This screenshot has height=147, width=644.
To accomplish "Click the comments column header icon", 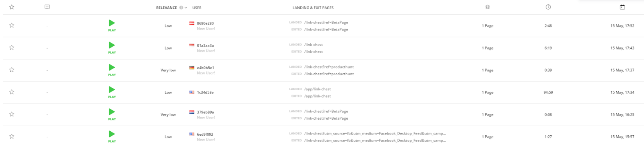I will [47, 7].
